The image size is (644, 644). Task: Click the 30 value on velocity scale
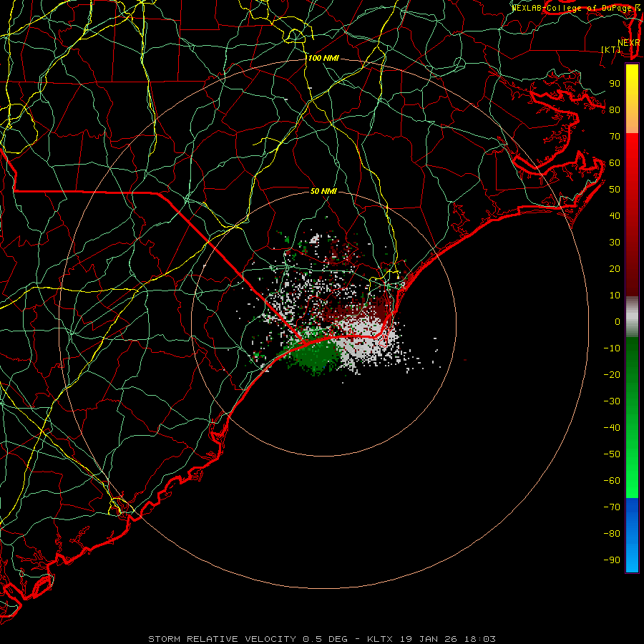615,243
